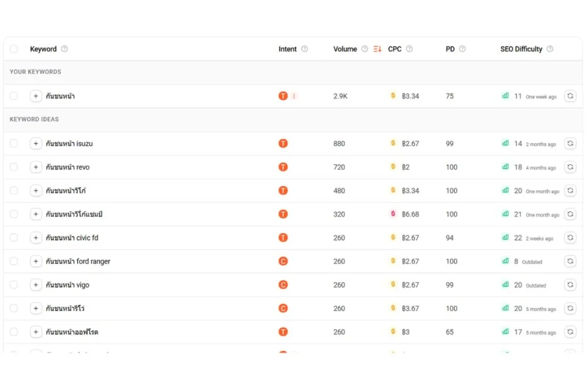588x385 pixels.
Task: Toggle the select-all checkbox in the header
Action: point(14,49)
